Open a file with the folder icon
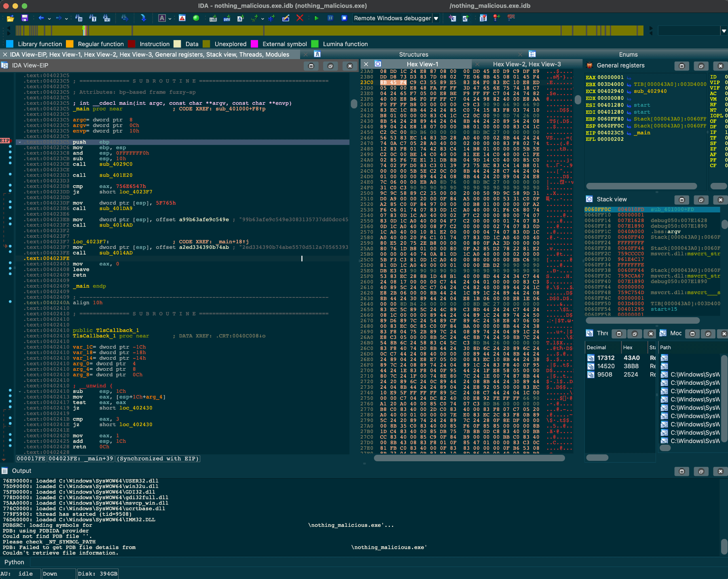The image size is (728, 579). pyautogui.click(x=11, y=18)
